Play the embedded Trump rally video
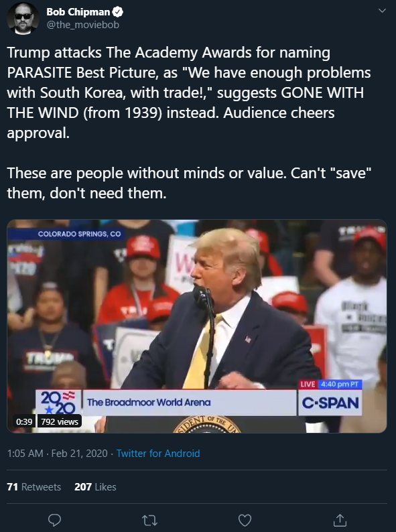This screenshot has height=532, width=396. [x=197, y=326]
